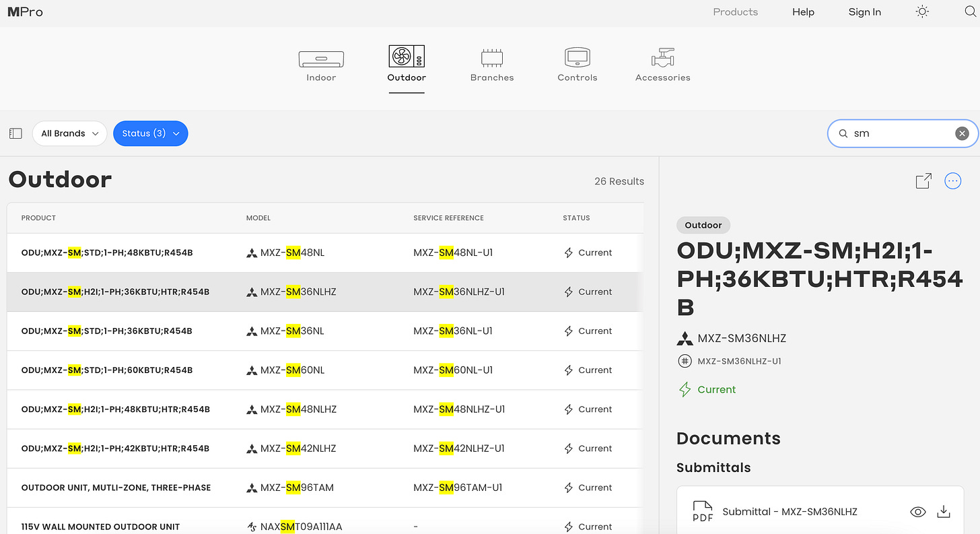
Task: Expand the Status (3) filter dropdown
Action: [151, 133]
